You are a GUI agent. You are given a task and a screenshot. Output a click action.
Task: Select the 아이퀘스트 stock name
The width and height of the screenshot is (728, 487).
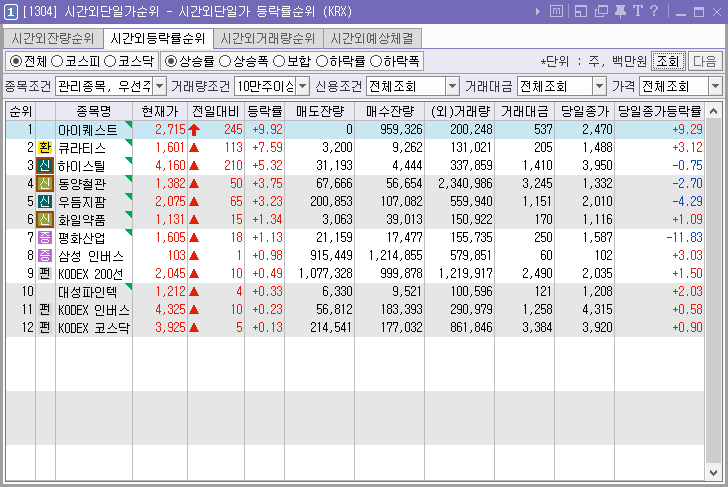coord(88,130)
